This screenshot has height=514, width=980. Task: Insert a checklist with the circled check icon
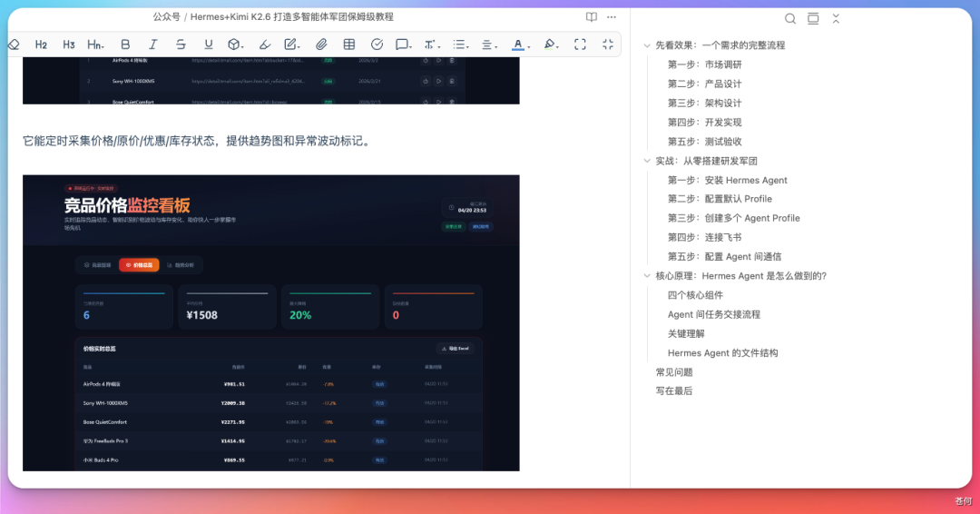(x=377, y=44)
